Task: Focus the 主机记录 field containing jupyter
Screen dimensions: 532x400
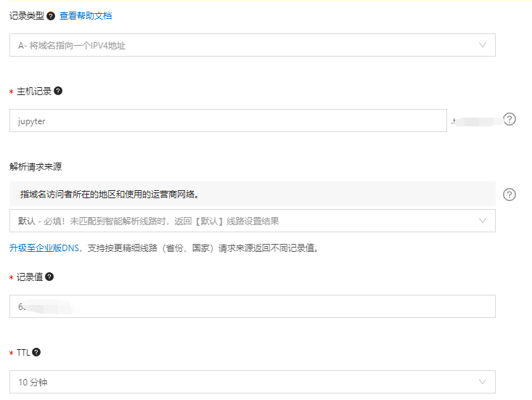Action: pyautogui.click(x=228, y=121)
